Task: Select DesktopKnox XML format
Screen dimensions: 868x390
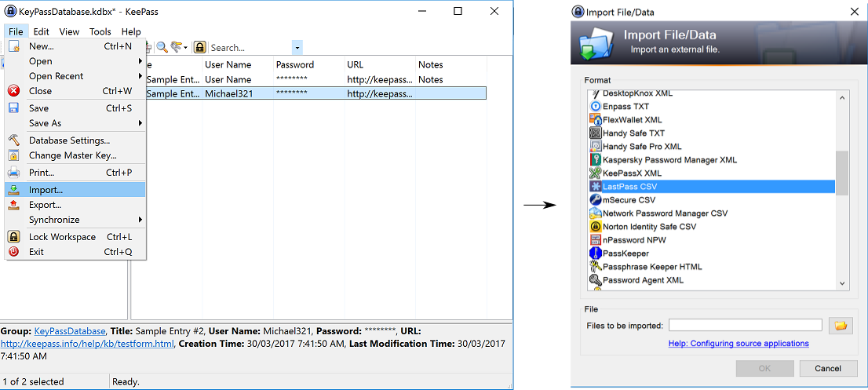Action: point(638,93)
